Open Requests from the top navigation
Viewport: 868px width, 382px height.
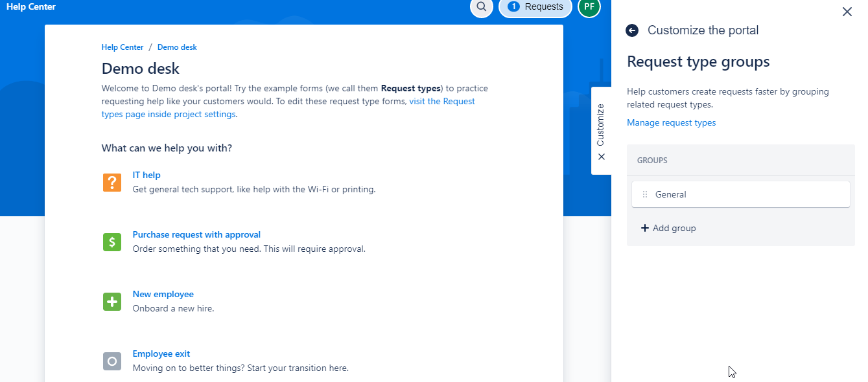click(535, 6)
